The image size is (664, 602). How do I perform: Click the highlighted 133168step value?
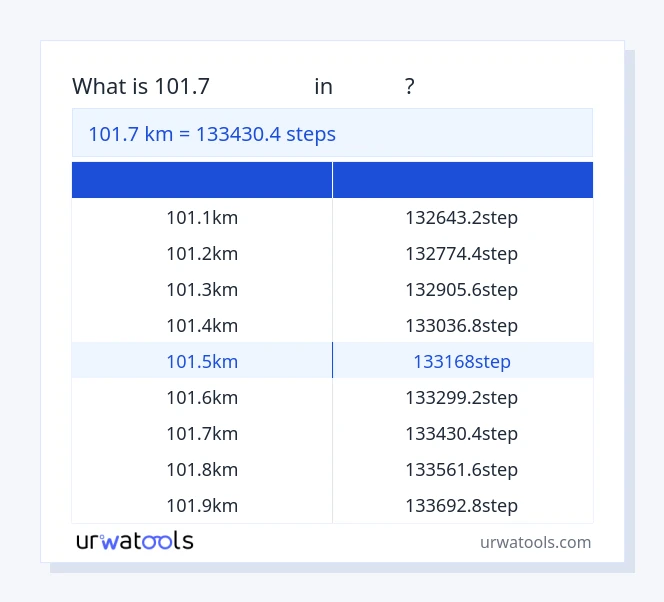461,361
